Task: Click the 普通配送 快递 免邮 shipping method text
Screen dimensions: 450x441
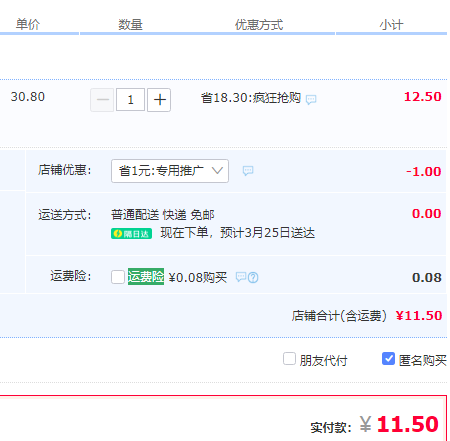Action: coord(163,215)
